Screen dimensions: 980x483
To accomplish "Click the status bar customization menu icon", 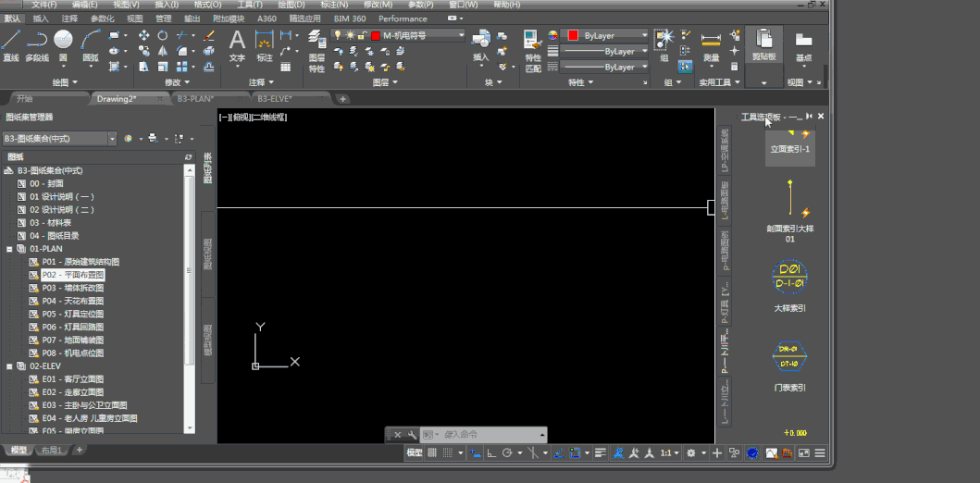I will pyautogui.click(x=820, y=453).
